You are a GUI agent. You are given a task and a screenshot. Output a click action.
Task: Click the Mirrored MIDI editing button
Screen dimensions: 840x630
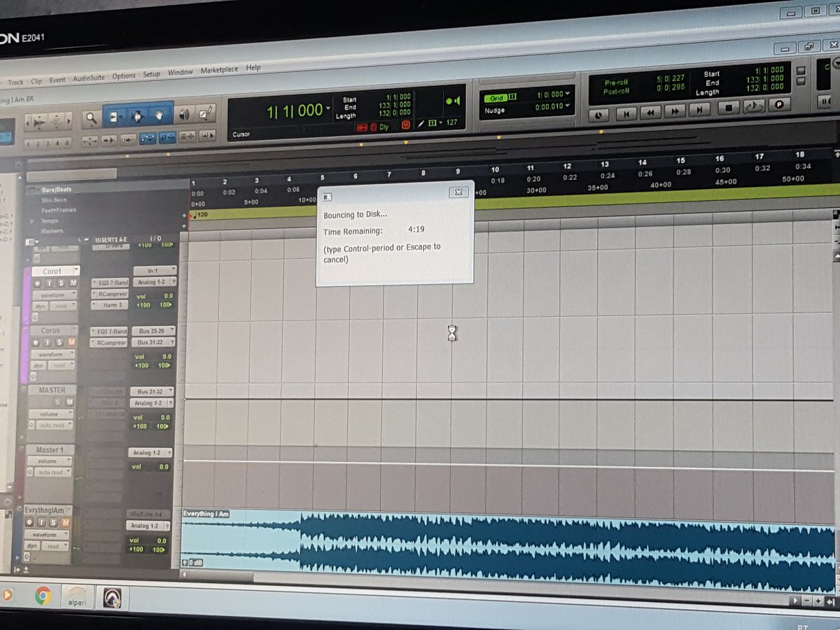[128, 140]
